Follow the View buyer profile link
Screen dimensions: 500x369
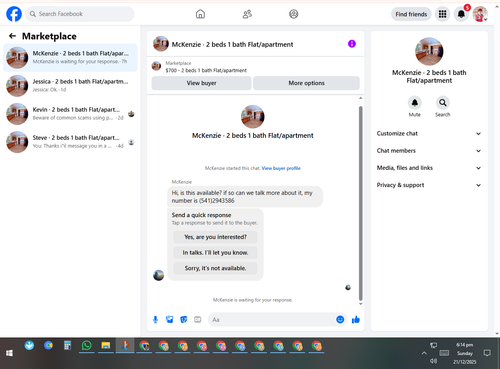281,168
